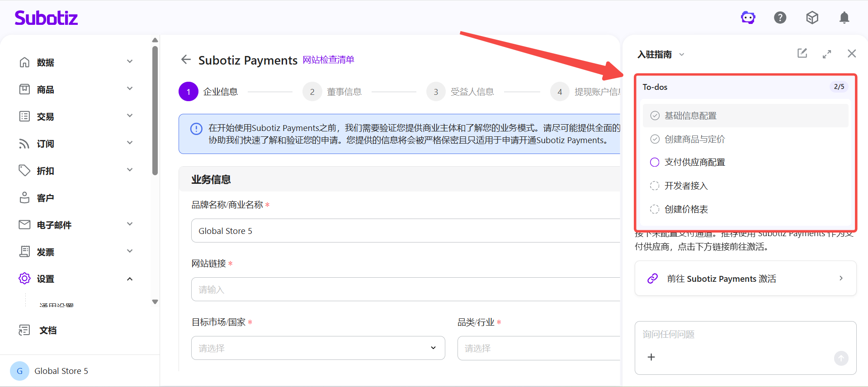
Task: Open the 网站检查清单 link
Action: [328, 60]
